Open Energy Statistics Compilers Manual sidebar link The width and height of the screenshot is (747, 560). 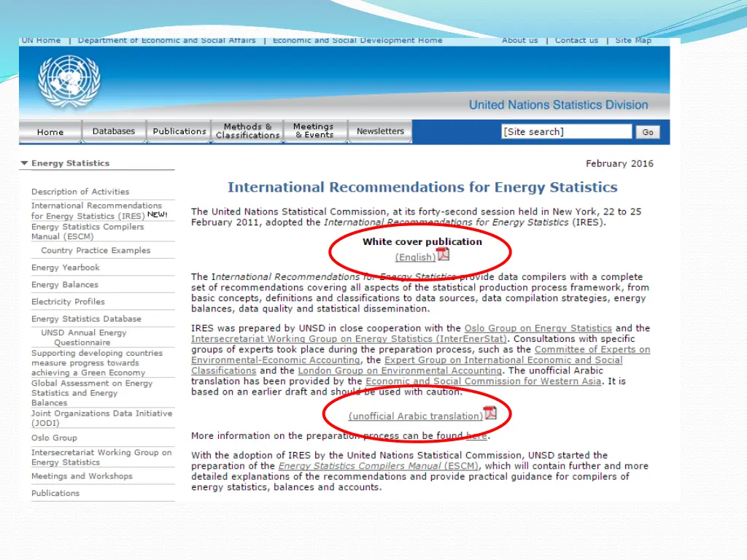pyautogui.click(x=88, y=231)
